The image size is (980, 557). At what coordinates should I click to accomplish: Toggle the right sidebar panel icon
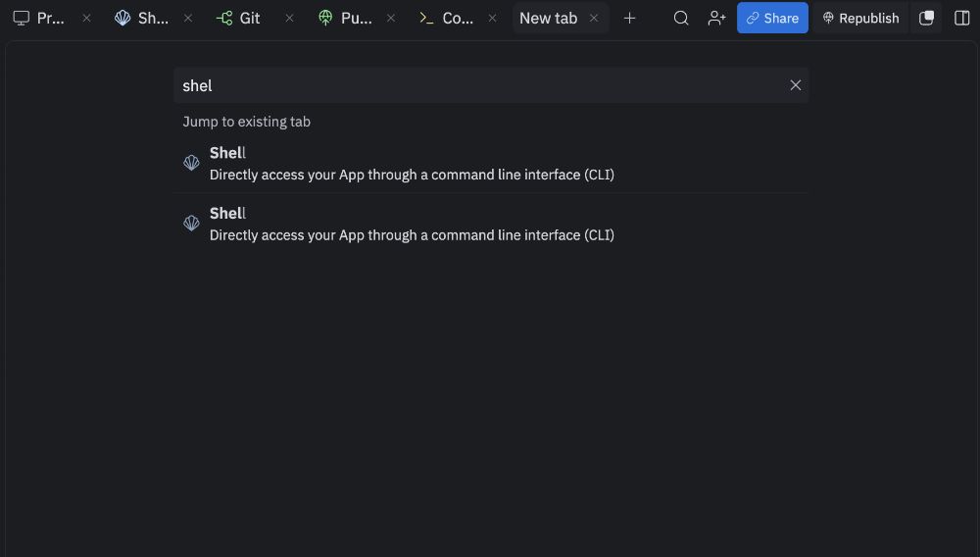coord(961,18)
